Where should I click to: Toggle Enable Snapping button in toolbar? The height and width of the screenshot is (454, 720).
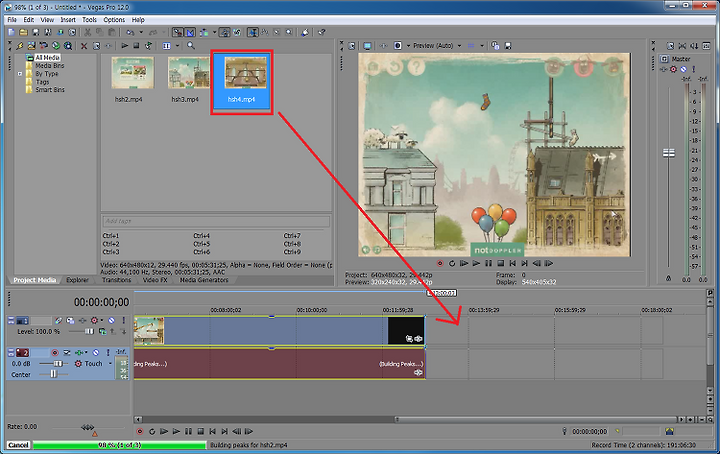tap(178, 32)
